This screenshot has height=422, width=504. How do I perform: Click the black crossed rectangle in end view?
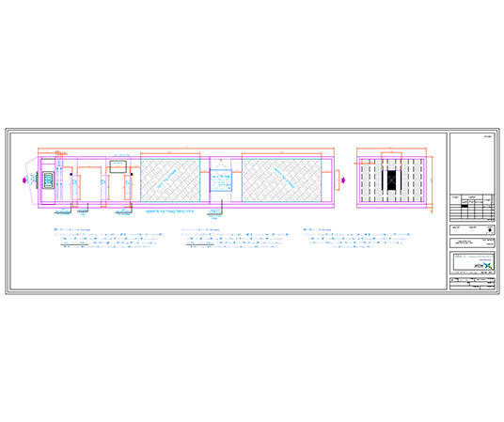(391, 180)
